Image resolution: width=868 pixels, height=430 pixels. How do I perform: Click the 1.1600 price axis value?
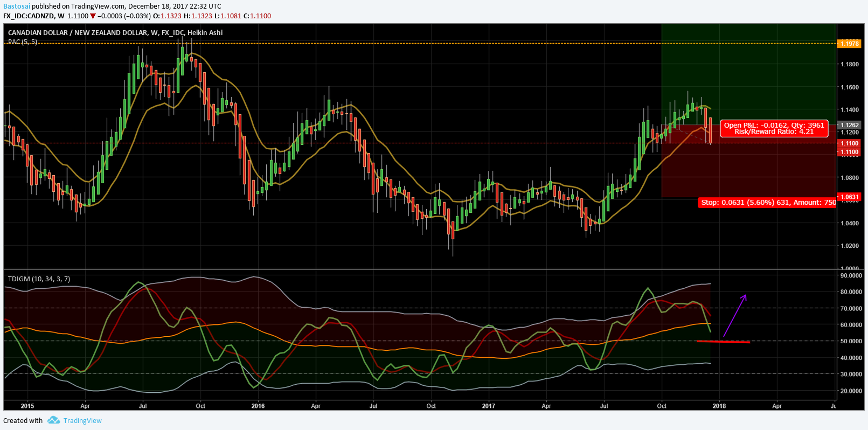point(850,87)
